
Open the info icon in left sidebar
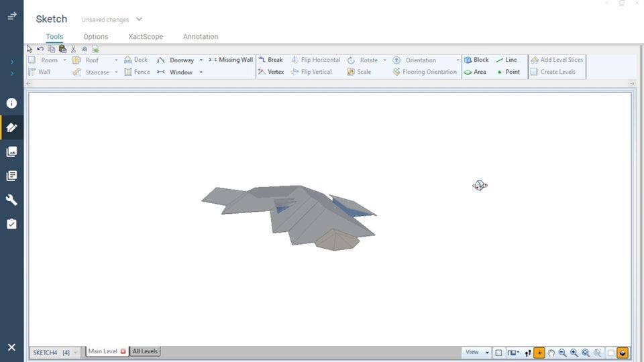tap(11, 103)
